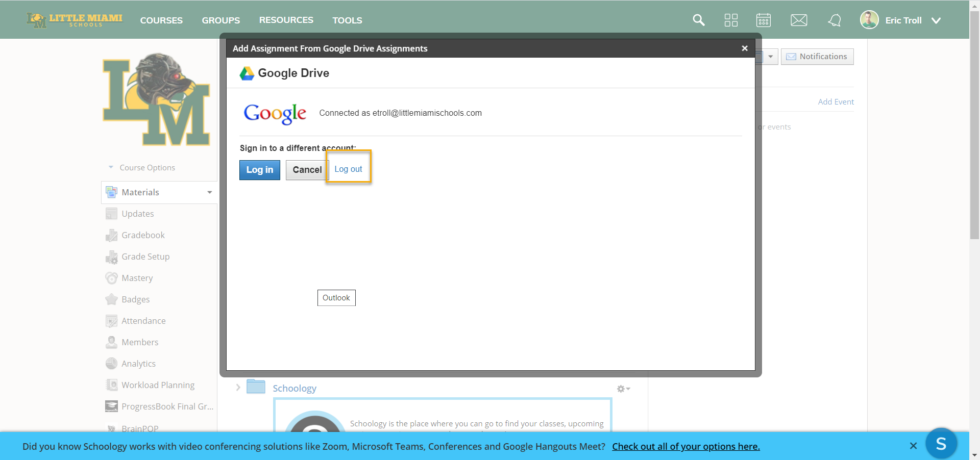Viewport: 980px width, 460px height.
Task: Click the Google logo in dialog
Action: point(275,113)
